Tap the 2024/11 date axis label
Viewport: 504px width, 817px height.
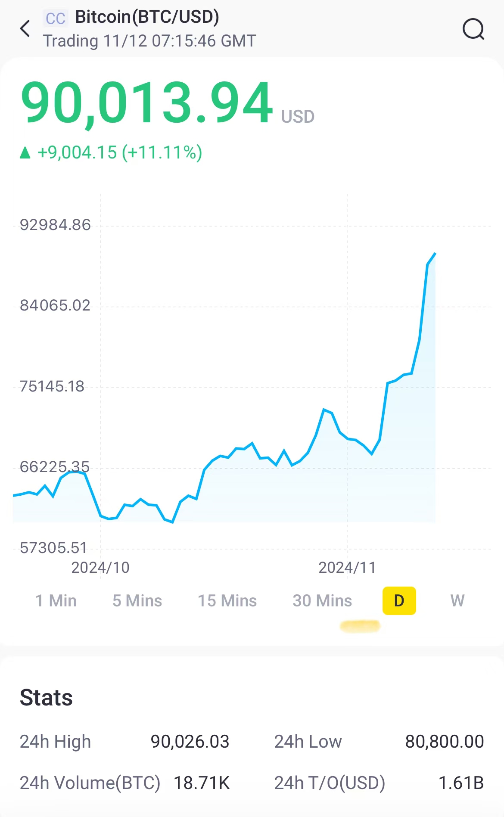(347, 568)
